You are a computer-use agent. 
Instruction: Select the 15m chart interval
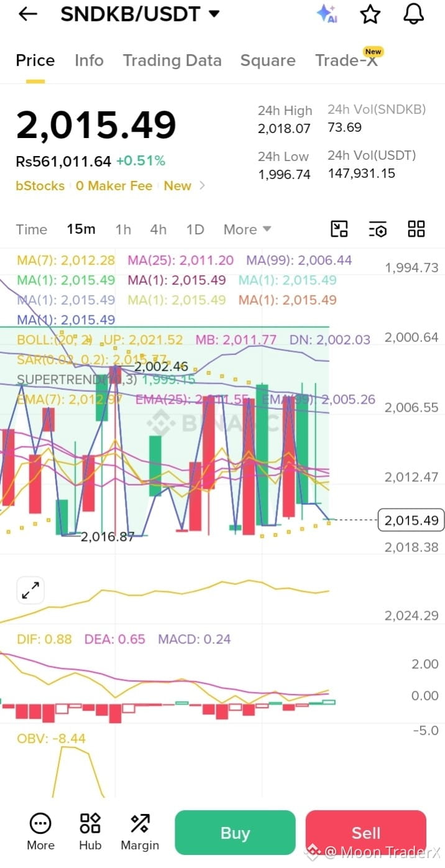[x=81, y=229]
